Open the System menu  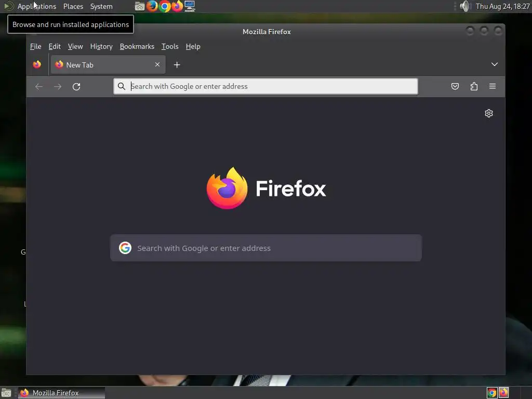pyautogui.click(x=101, y=6)
